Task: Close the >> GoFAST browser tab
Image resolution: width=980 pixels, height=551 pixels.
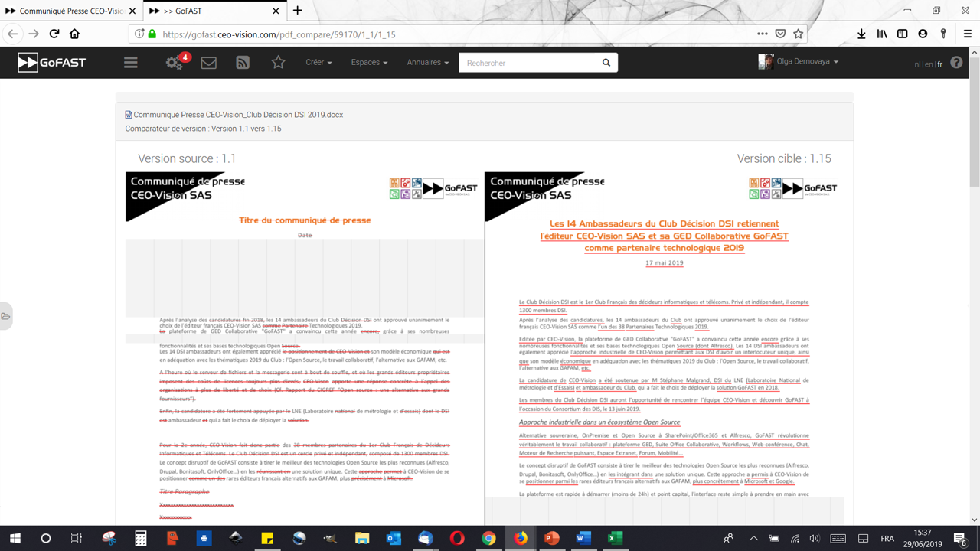Action: (x=276, y=11)
